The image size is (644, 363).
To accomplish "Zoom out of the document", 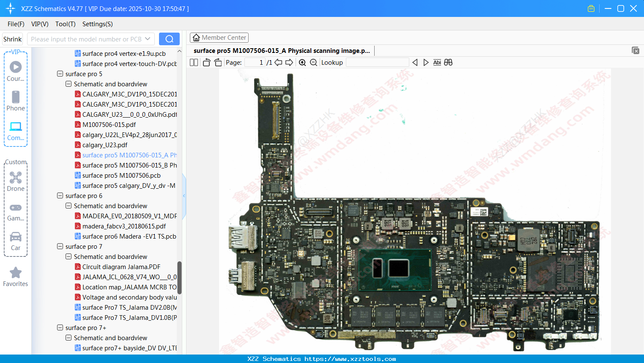I will pos(313,62).
